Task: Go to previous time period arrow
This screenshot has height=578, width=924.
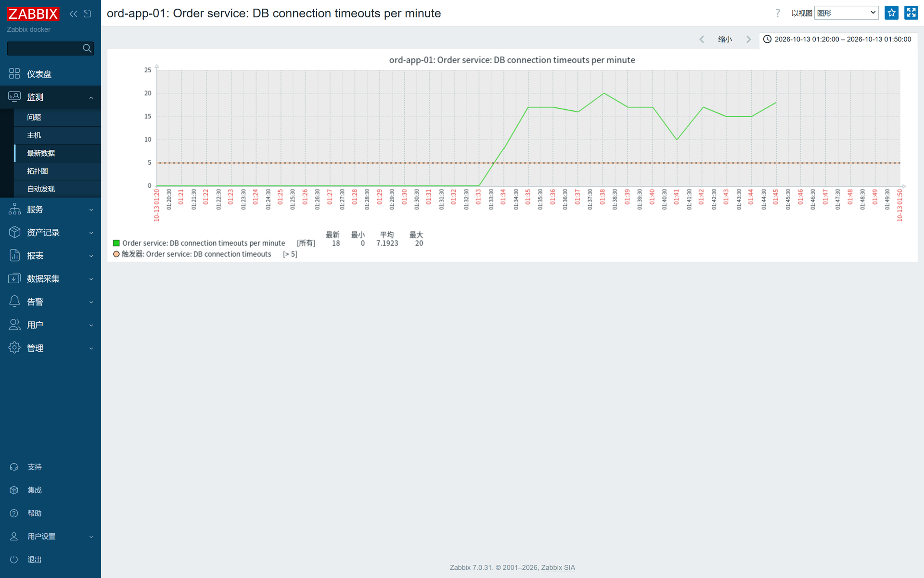Action: tap(702, 39)
